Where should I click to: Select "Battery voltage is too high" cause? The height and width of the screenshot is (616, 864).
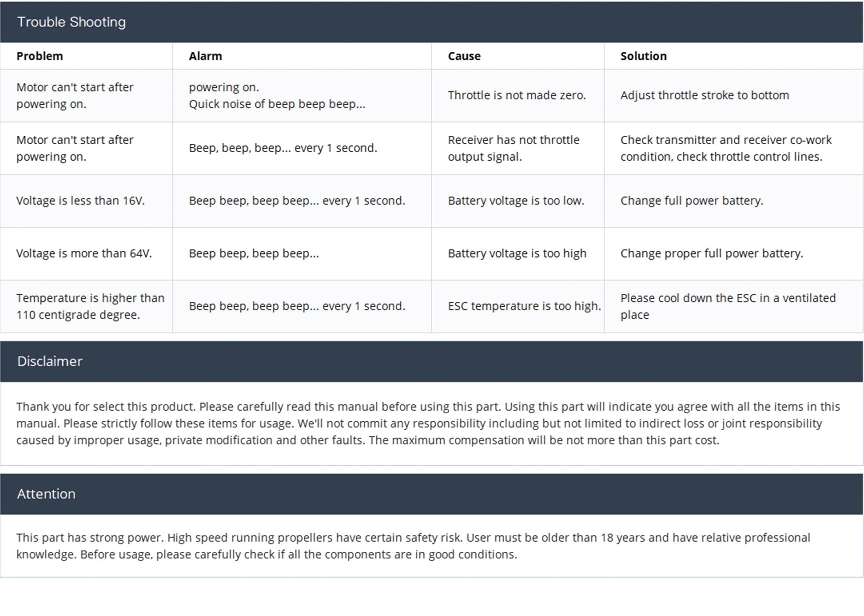tap(517, 253)
